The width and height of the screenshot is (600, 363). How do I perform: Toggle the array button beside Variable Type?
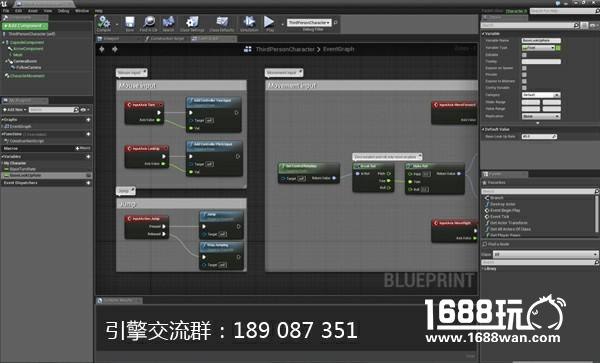point(558,48)
